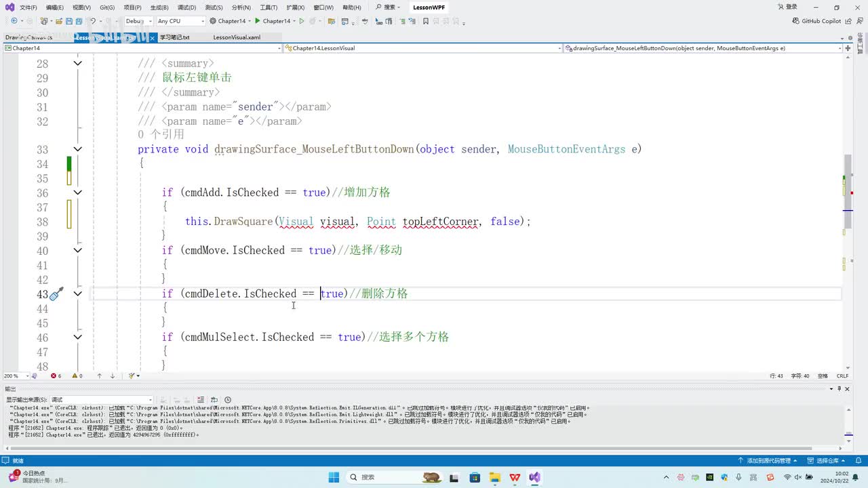Screen dimensions: 868x488
Task: Click the Save All toolbar icon
Action: (x=78, y=21)
